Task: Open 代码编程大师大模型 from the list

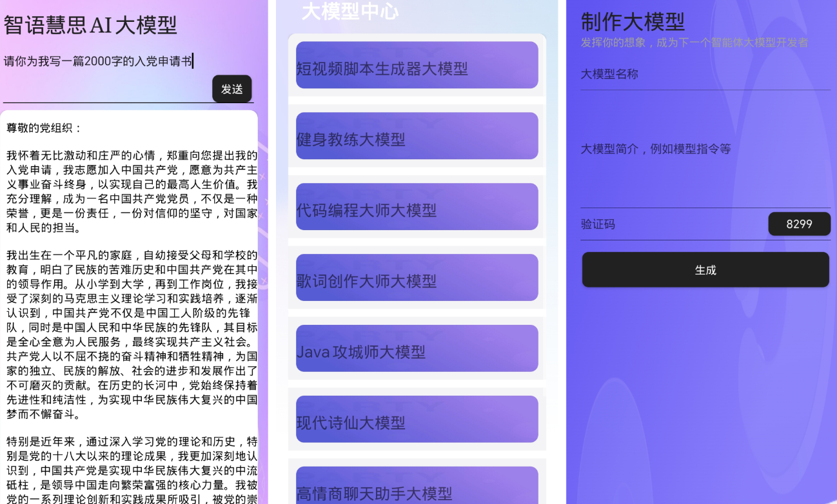Action: point(417,207)
